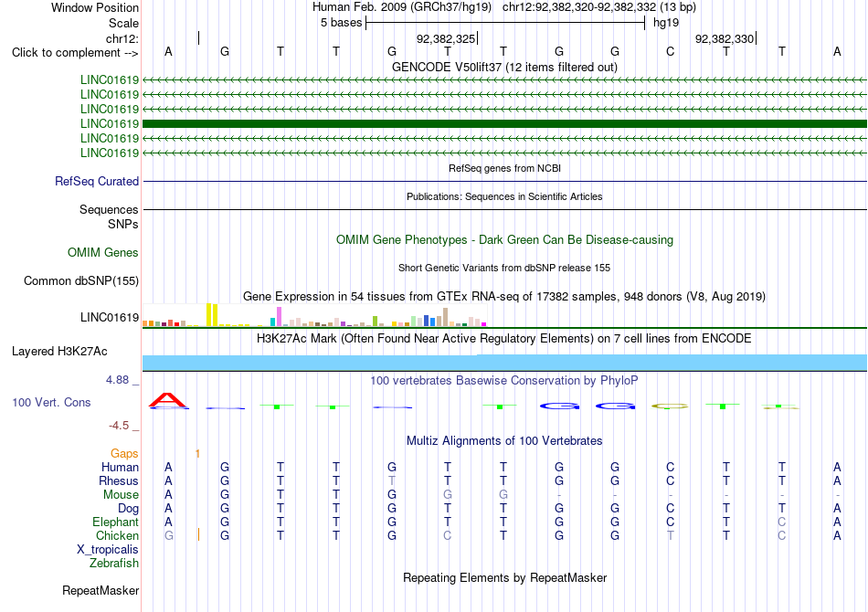Click the 100 Vert. Cons label

(51, 402)
